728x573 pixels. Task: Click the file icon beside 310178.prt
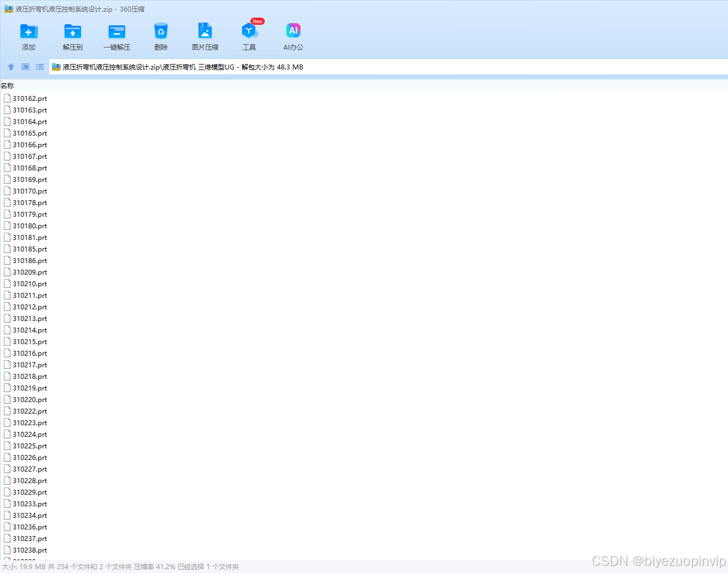(7, 202)
